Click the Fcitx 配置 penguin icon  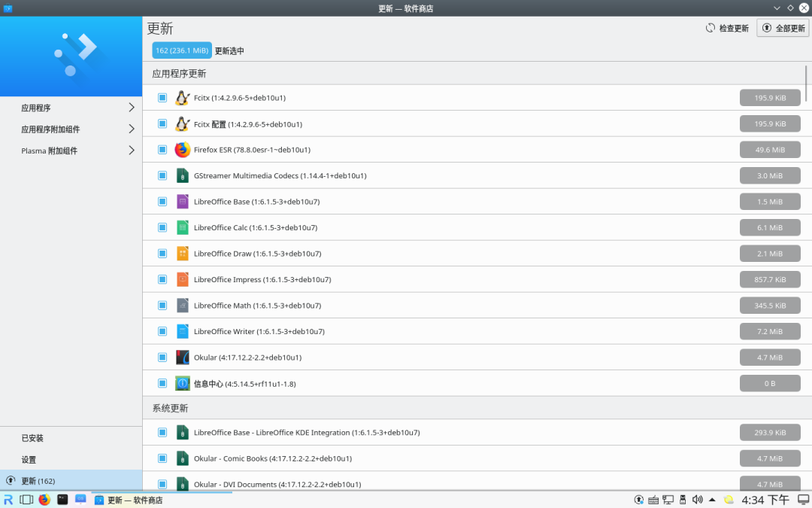pos(182,124)
